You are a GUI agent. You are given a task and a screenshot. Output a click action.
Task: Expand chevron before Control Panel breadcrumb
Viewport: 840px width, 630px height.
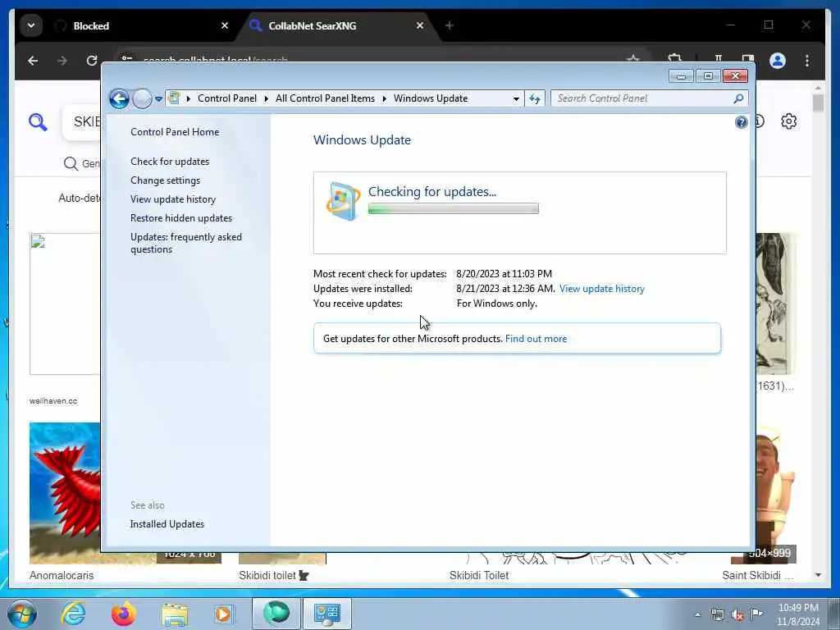(188, 98)
